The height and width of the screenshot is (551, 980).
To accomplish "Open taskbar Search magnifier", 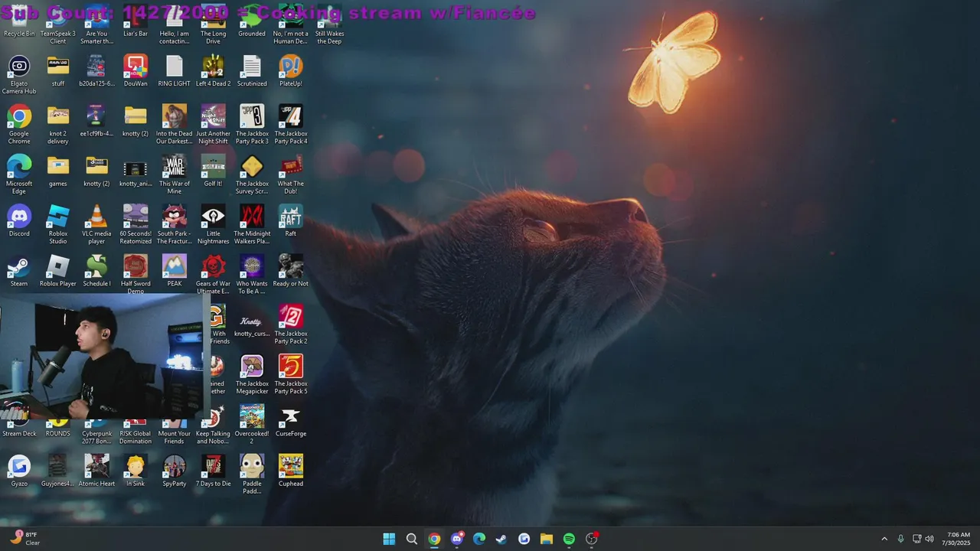I will pyautogui.click(x=412, y=539).
